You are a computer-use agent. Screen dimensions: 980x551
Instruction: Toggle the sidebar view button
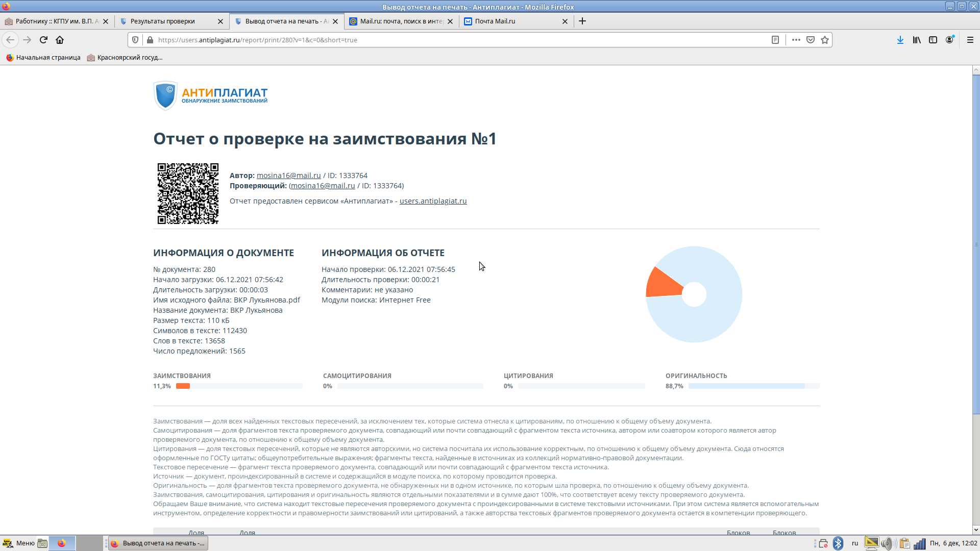[933, 40]
